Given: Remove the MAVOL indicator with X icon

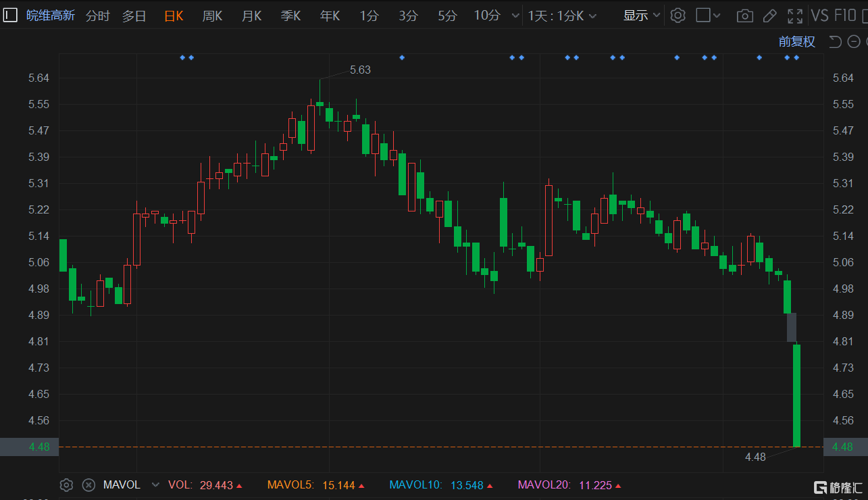Looking at the screenshot, I should (88, 484).
